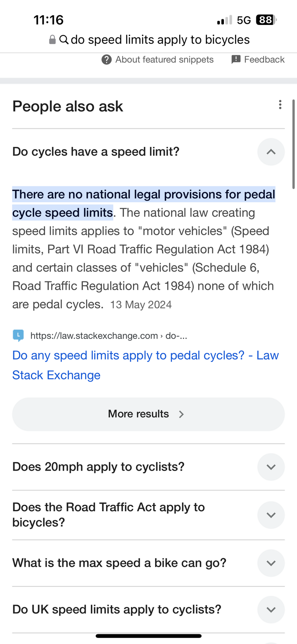Tap the battery indicator in status bar
The height and width of the screenshot is (644, 297).
tap(266, 20)
